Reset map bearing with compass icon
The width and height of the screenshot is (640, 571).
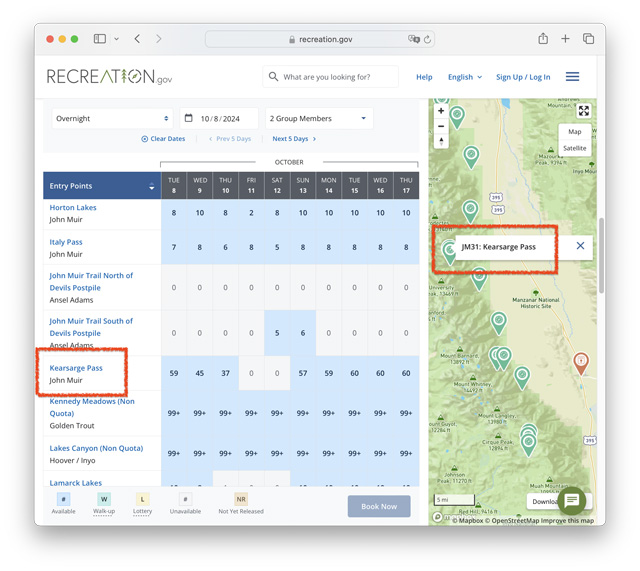tap(441, 141)
